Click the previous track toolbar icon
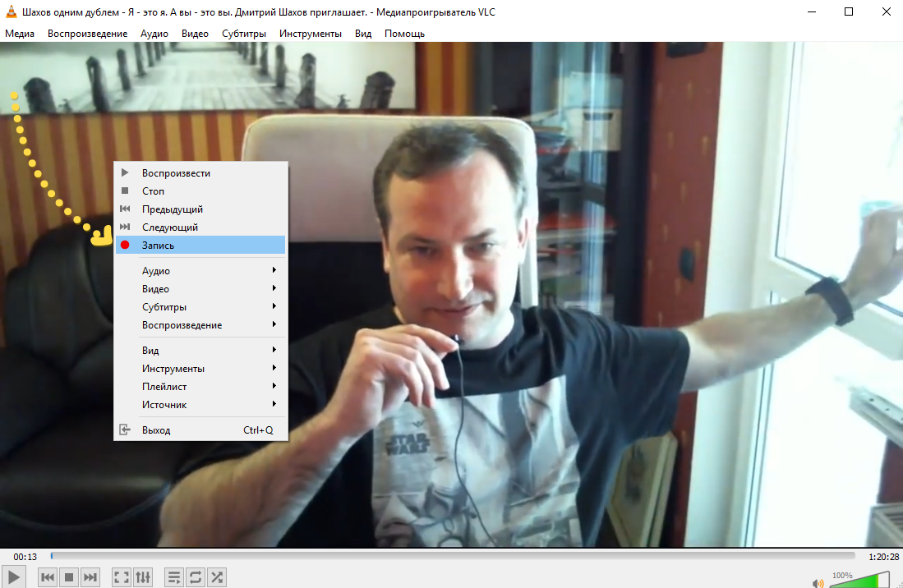This screenshot has width=903, height=588. pos(48,577)
